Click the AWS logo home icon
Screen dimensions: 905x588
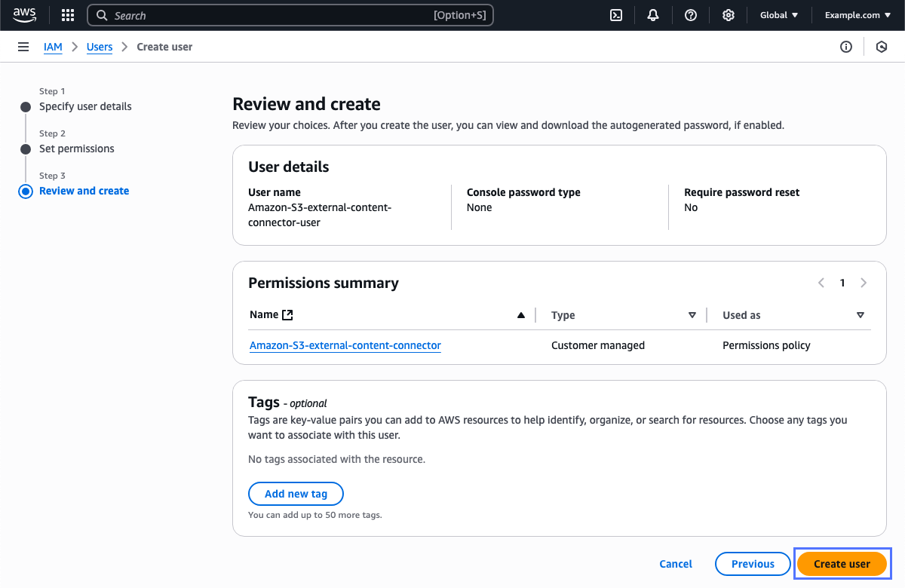24,15
